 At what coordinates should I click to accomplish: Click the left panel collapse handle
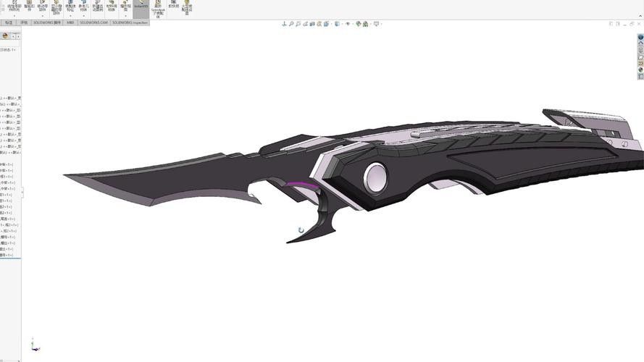(22, 193)
